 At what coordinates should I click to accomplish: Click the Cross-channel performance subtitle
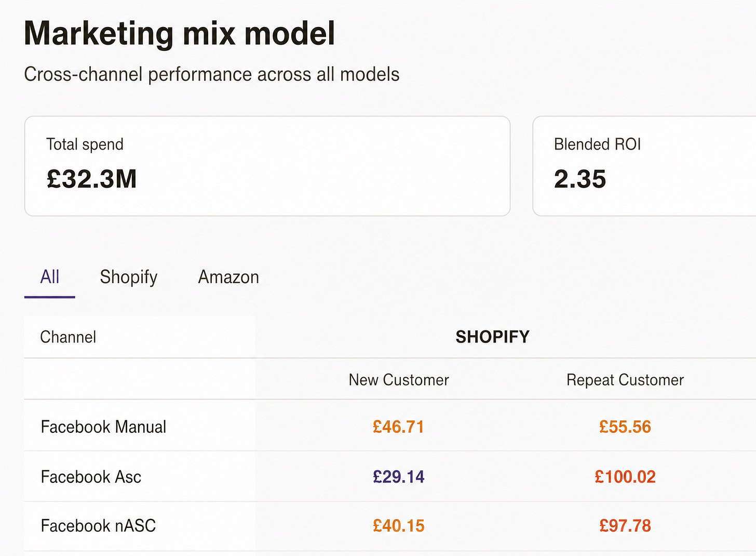212,74
